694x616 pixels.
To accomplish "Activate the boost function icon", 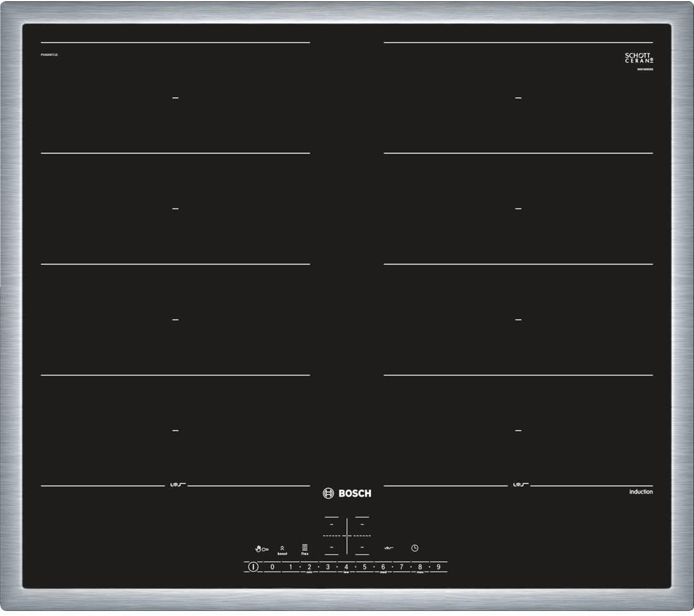I will pyautogui.click(x=282, y=549).
